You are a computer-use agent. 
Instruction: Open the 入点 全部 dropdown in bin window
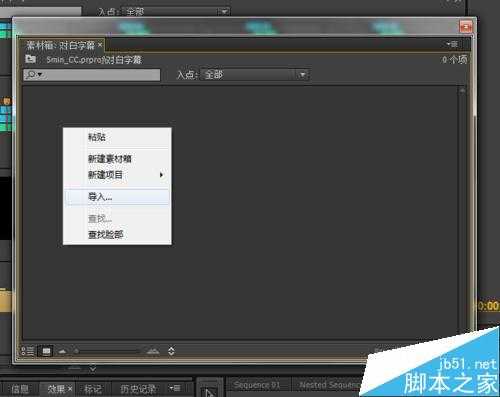point(255,75)
